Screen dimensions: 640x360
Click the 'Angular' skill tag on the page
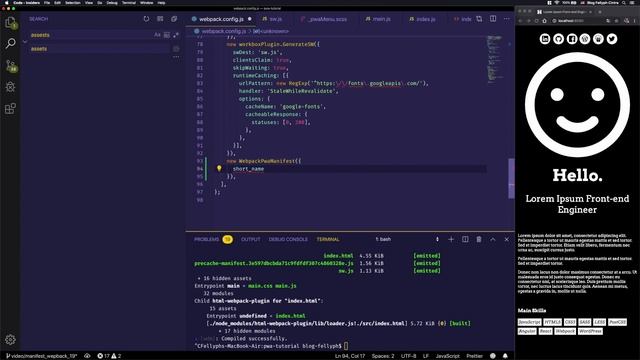tap(527, 331)
